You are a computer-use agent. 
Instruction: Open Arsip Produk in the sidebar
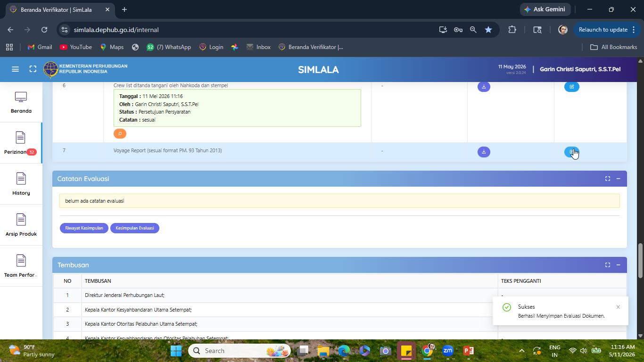[21, 225]
